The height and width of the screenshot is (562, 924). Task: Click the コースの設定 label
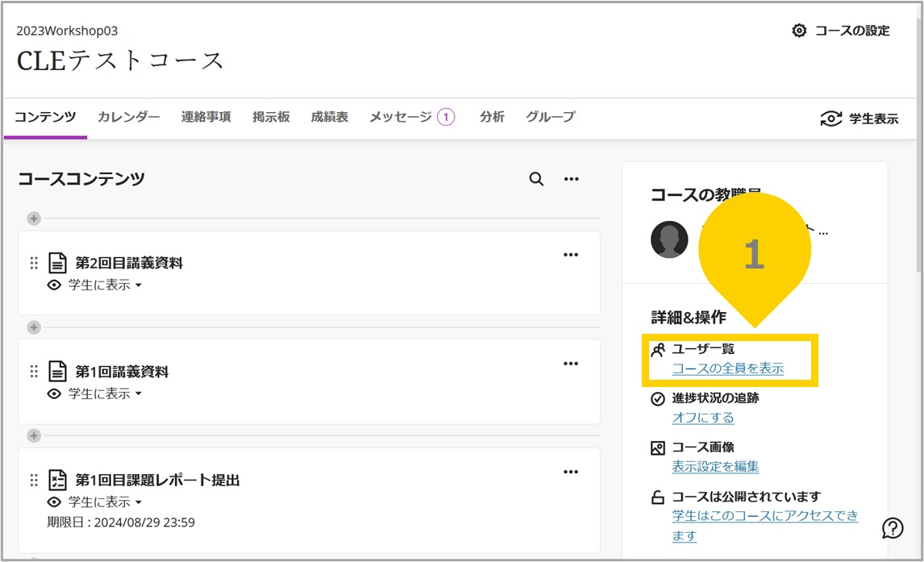[x=852, y=31]
